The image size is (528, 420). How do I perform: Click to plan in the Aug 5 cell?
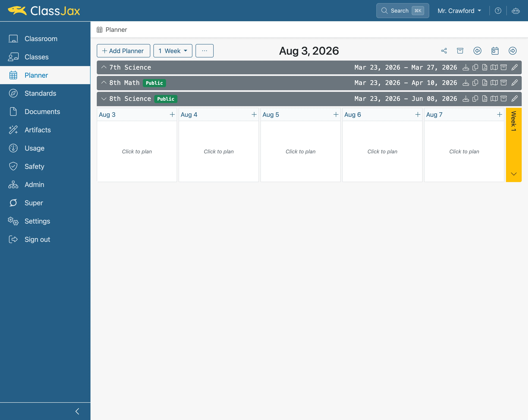(x=300, y=152)
